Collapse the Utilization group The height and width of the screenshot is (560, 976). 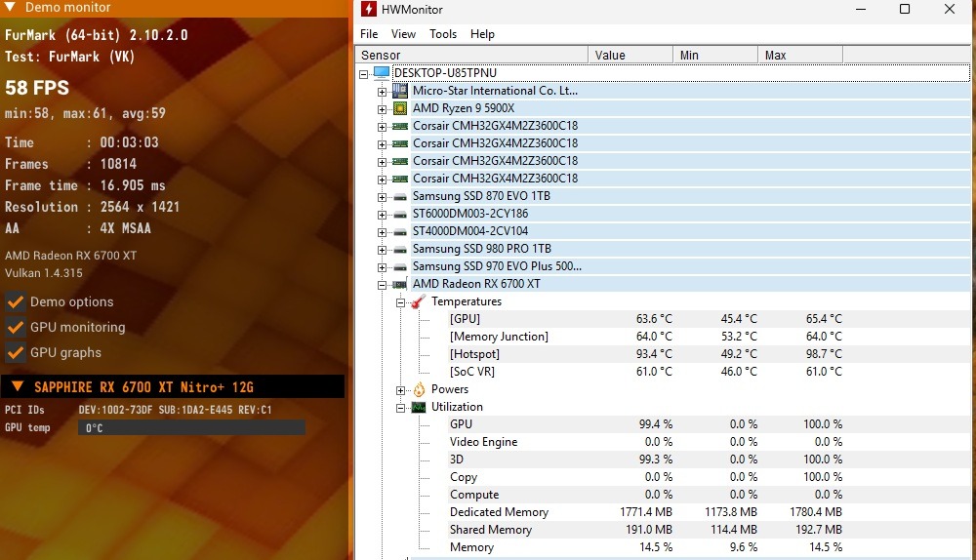click(401, 408)
